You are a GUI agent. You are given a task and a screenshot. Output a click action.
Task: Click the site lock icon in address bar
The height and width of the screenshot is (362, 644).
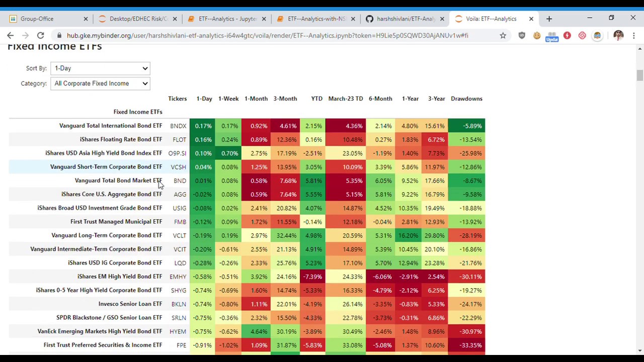pyautogui.click(x=60, y=35)
